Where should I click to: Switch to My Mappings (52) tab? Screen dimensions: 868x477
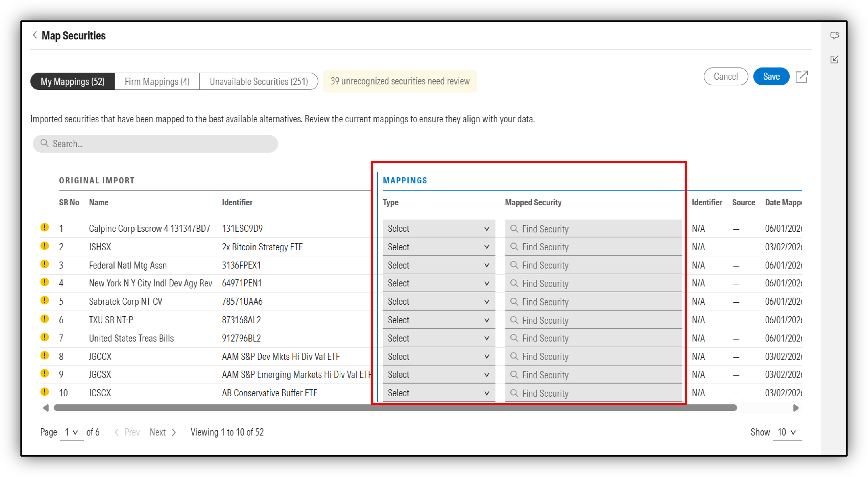pos(72,81)
